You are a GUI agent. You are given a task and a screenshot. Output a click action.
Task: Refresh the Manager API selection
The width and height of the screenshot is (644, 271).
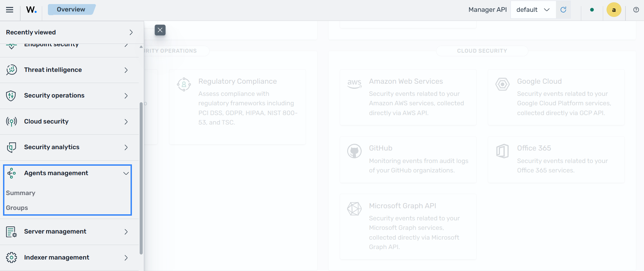point(563,10)
